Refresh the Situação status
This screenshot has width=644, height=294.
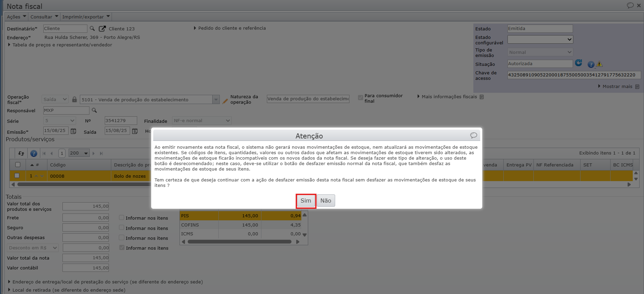tap(578, 63)
